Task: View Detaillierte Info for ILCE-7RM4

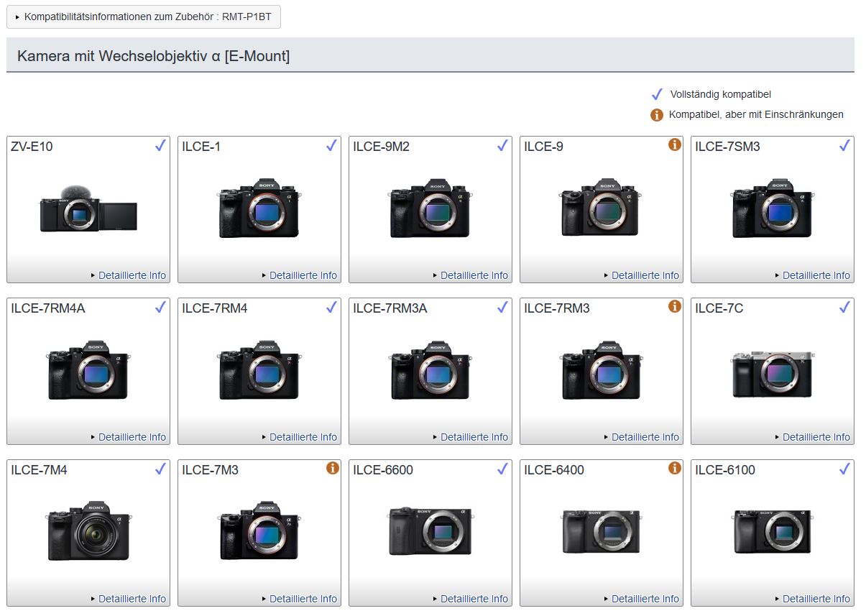Action: [303, 437]
